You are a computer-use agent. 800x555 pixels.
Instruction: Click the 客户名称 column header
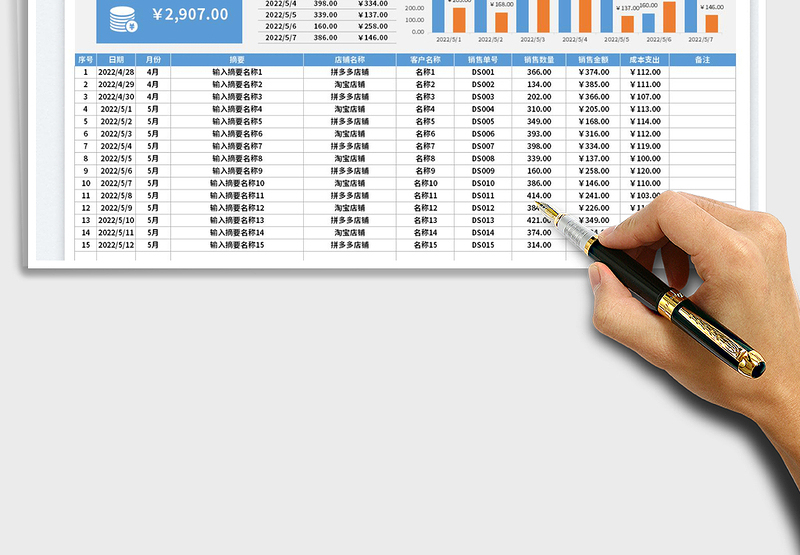coord(425,60)
